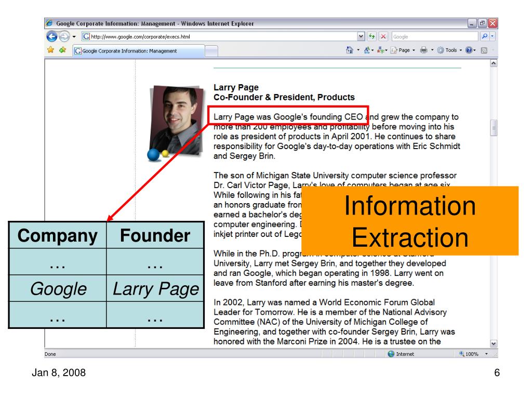Open a new blank tab
Image resolution: width=532 pixels, height=399 pixels.
pos(211,51)
